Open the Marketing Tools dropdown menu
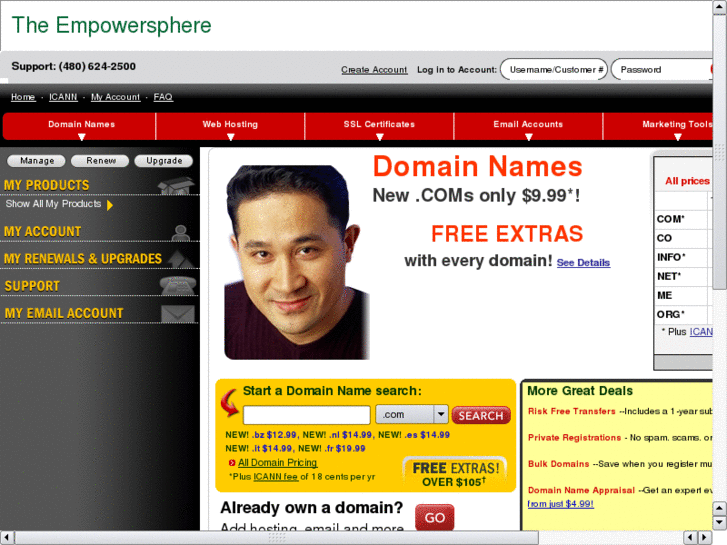The height and width of the screenshot is (545, 727). [658, 126]
